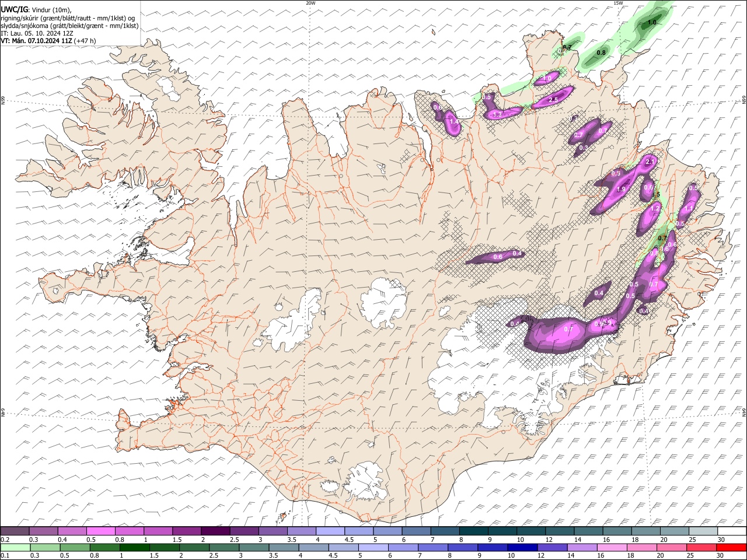The image size is (747, 560).
Task: Select the '2.1' snow value on the map
Action: tap(651, 161)
